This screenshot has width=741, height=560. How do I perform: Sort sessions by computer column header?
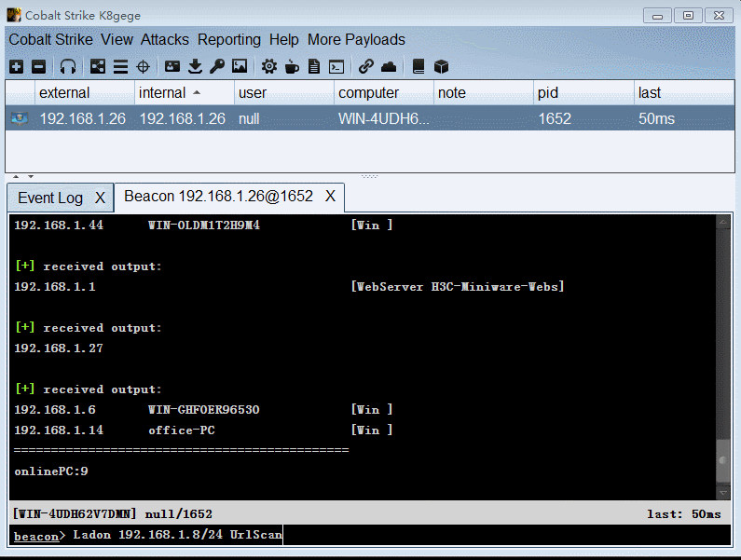click(384, 92)
